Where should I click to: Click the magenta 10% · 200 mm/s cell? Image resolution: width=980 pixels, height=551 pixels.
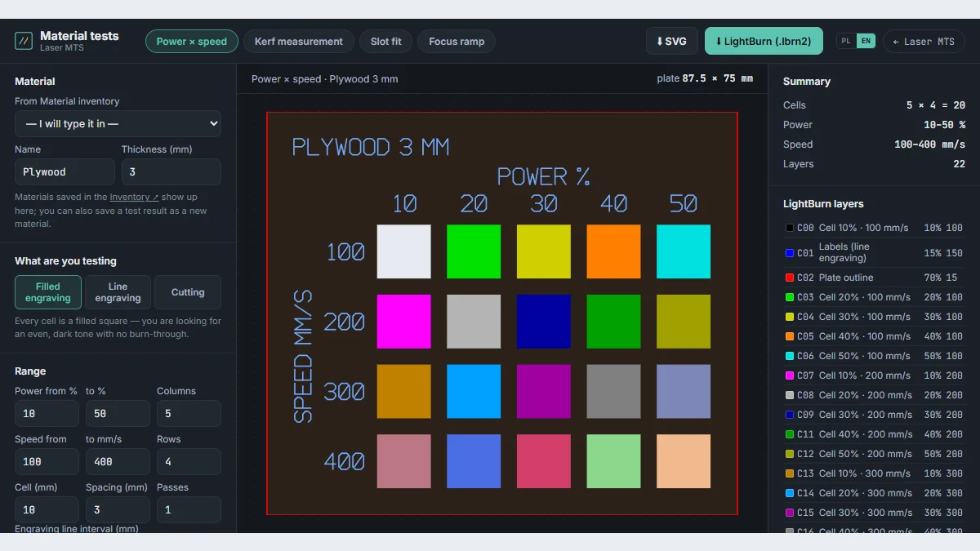403,322
